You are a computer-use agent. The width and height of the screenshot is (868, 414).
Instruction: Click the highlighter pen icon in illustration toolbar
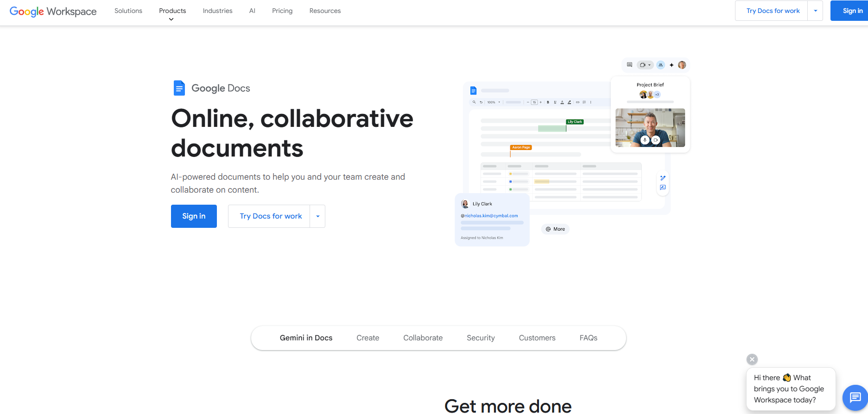pyautogui.click(x=569, y=102)
